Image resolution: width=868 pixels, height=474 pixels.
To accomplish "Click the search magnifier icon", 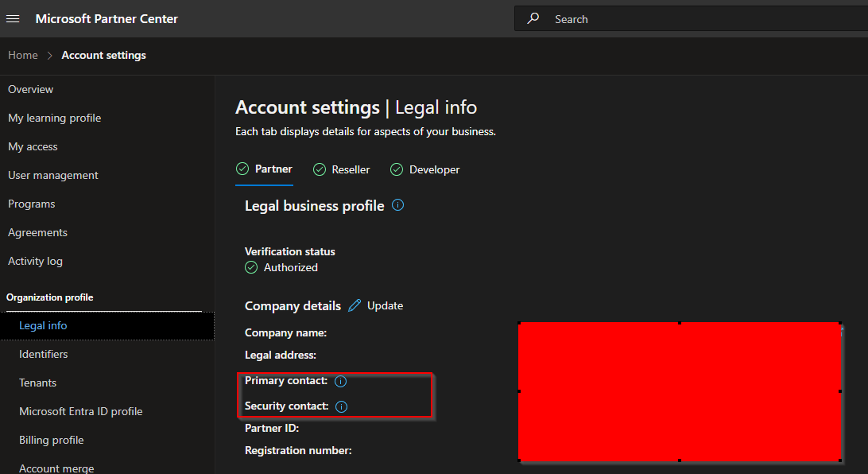I will pos(533,18).
